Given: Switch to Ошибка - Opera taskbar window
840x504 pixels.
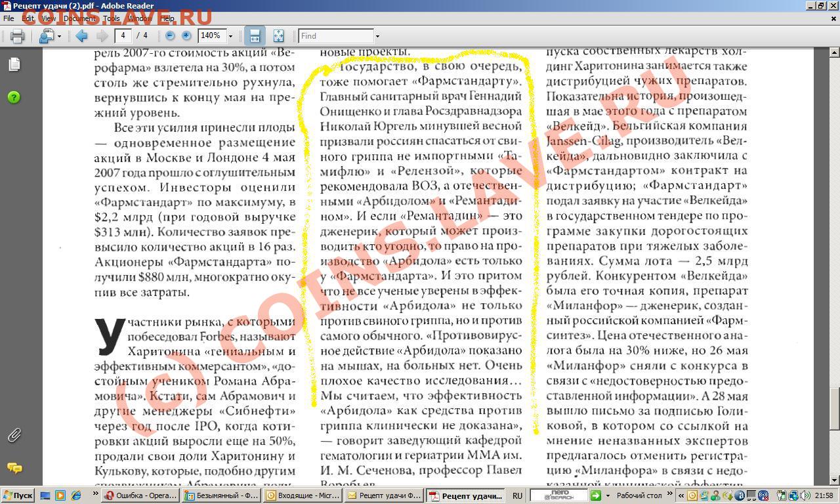Looking at the screenshot, I should 141,496.
